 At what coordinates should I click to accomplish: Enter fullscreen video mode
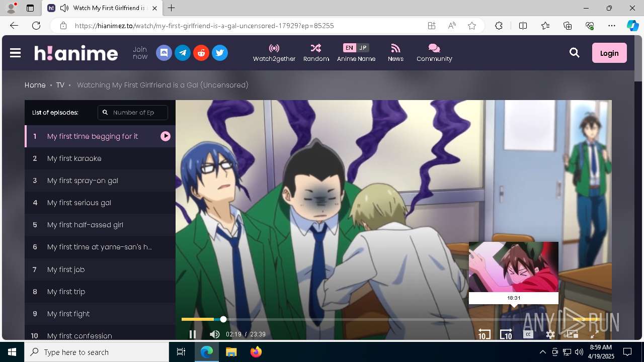click(594, 334)
